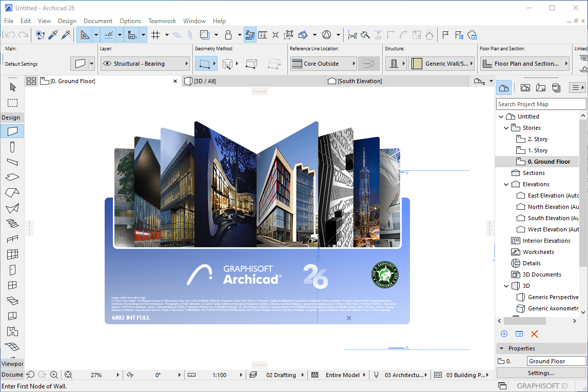This screenshot has height=392, width=588.
Task: Toggle Snap Guides on the toolbar
Action: point(108,35)
